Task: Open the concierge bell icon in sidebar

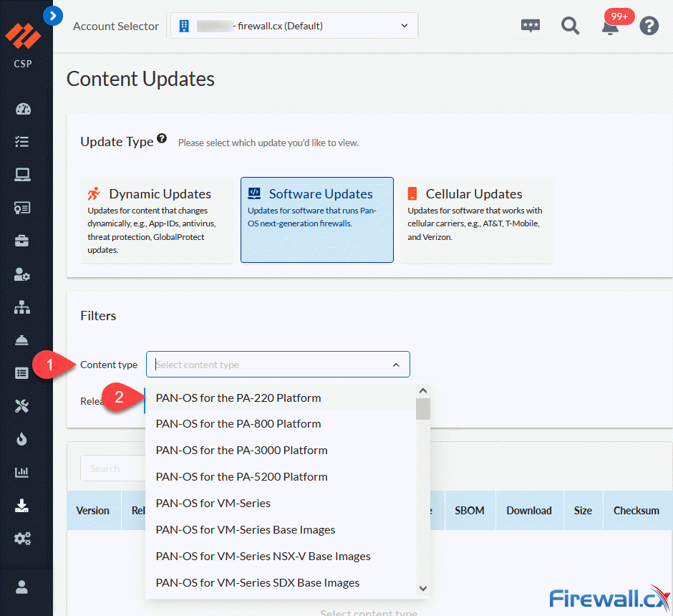Action: (x=22, y=340)
